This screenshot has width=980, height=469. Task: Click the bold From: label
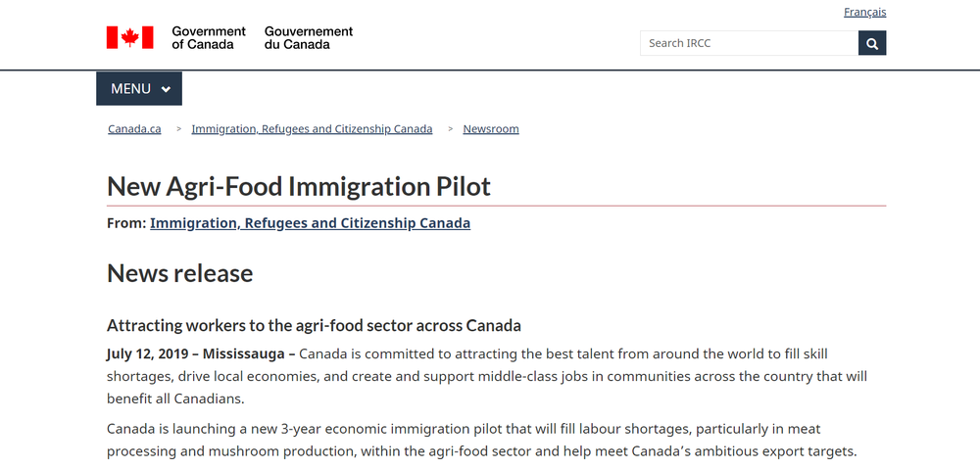click(x=126, y=223)
